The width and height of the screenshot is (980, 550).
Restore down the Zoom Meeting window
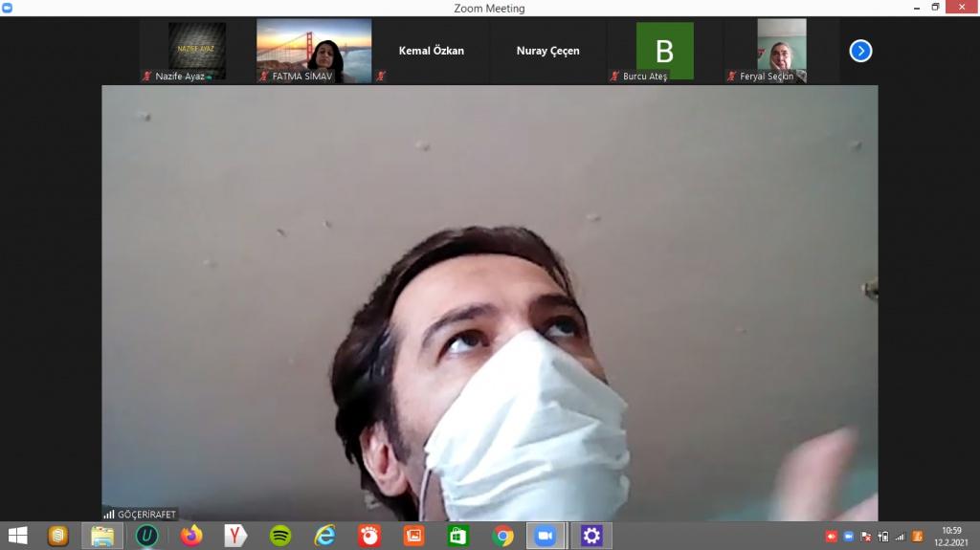(935, 8)
